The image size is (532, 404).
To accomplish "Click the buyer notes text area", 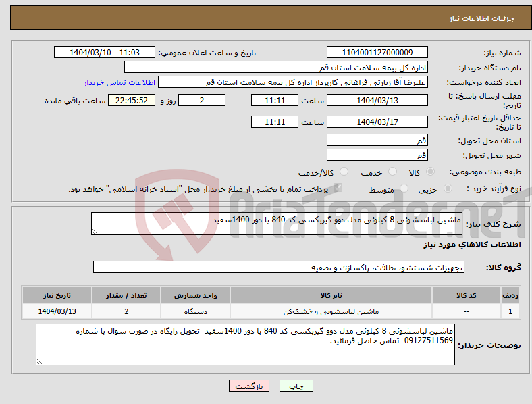I will pyautogui.click(x=245, y=345).
